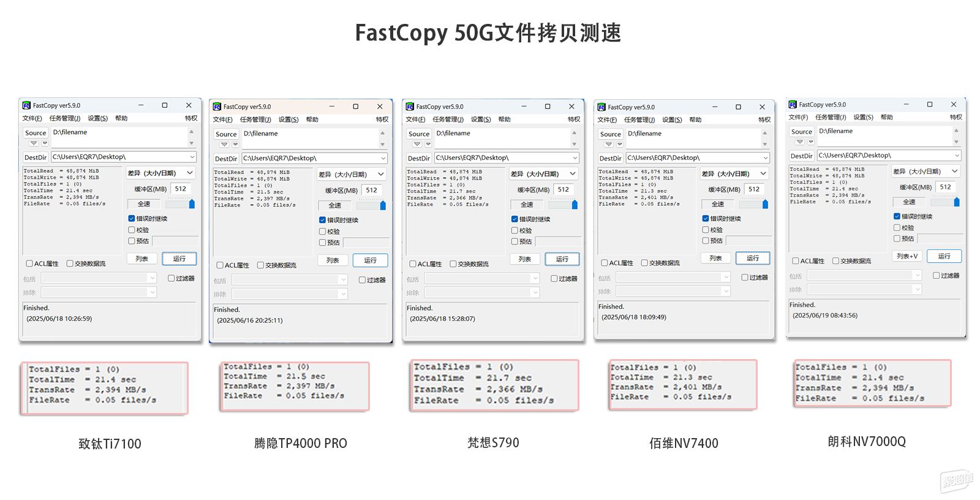Enable 过滤器 checkbox in S790 window
This screenshot has height=500, width=980.
554,279
